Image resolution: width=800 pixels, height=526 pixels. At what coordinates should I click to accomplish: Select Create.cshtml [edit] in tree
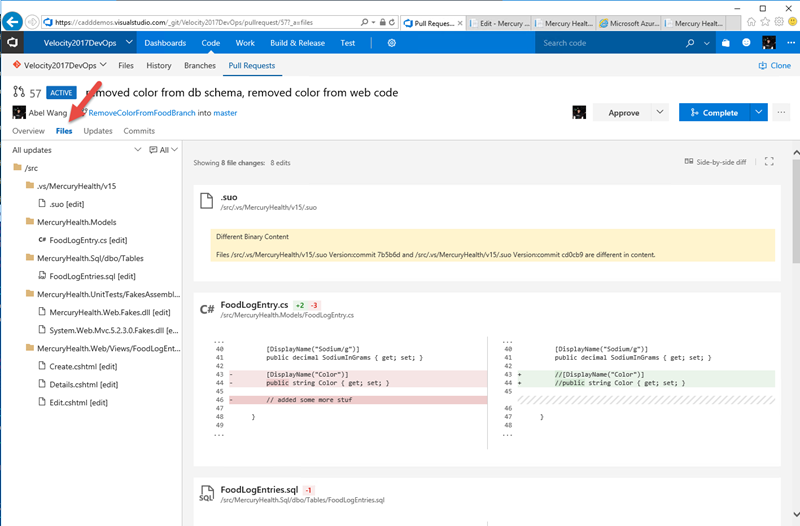coord(83,366)
